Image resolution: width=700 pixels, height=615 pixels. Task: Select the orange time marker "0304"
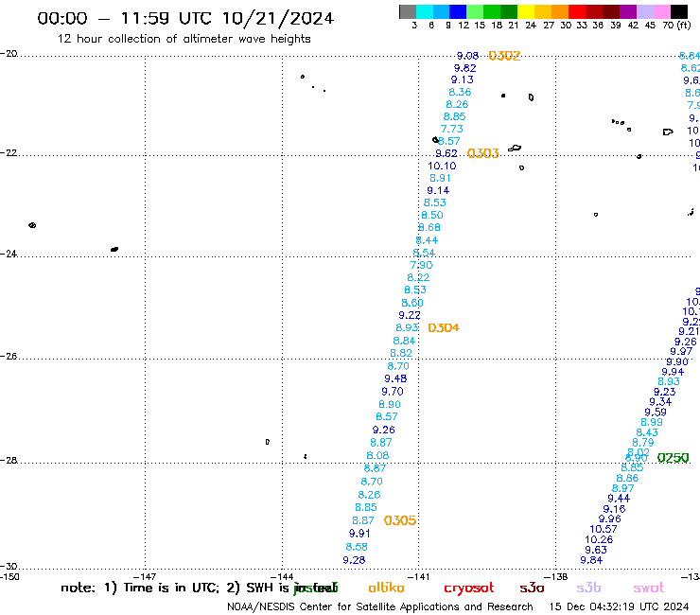pyautogui.click(x=444, y=327)
